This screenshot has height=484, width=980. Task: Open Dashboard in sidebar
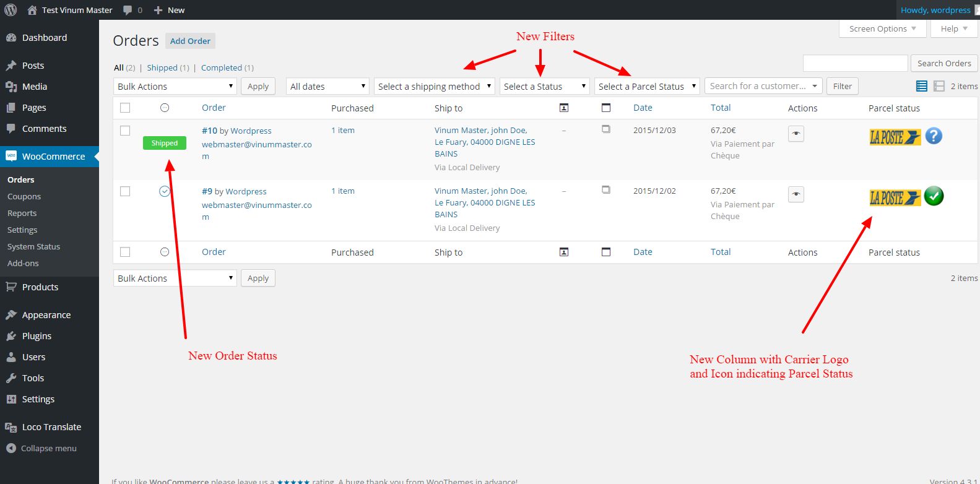point(45,38)
